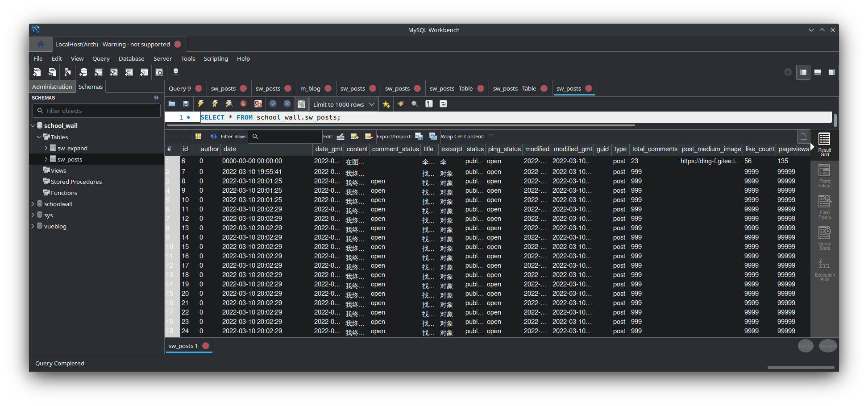Show the Field Types panel
Viewport: 868px width, 406px height.
pos(824,207)
